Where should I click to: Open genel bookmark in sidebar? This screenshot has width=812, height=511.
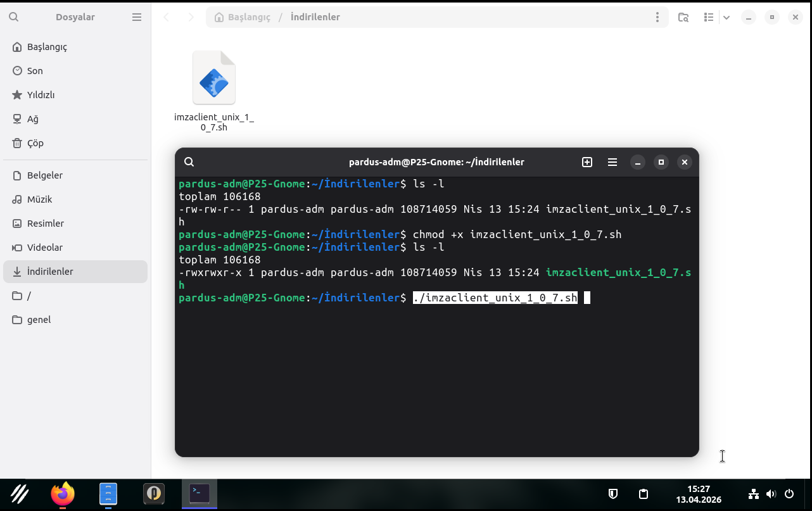point(75,320)
